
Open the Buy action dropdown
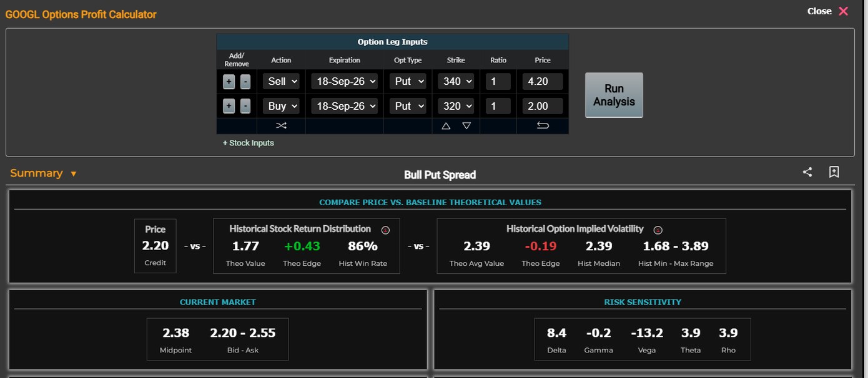tap(281, 106)
